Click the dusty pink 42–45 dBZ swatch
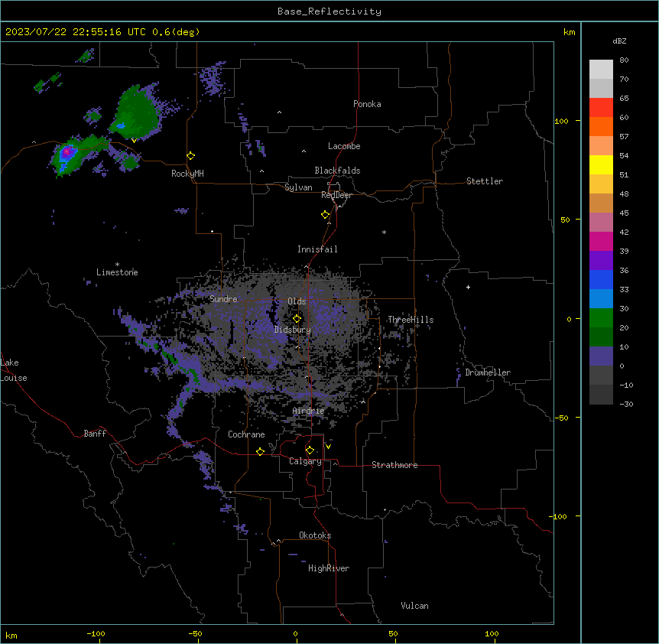Screen dimensions: 659x644 (601, 222)
